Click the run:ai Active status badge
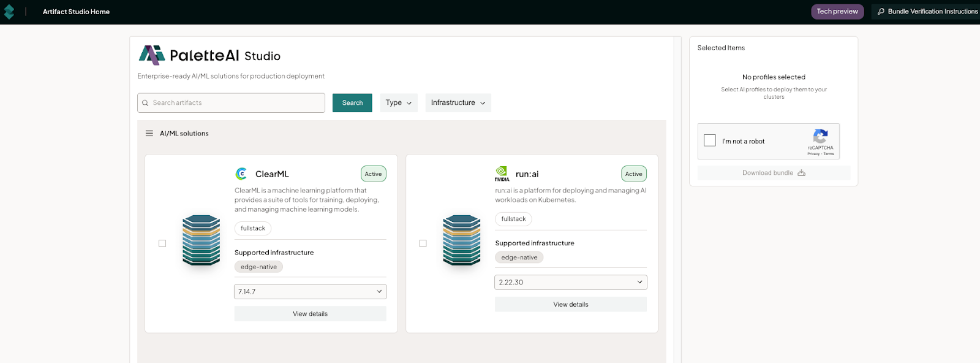The image size is (980, 363). pyautogui.click(x=634, y=174)
